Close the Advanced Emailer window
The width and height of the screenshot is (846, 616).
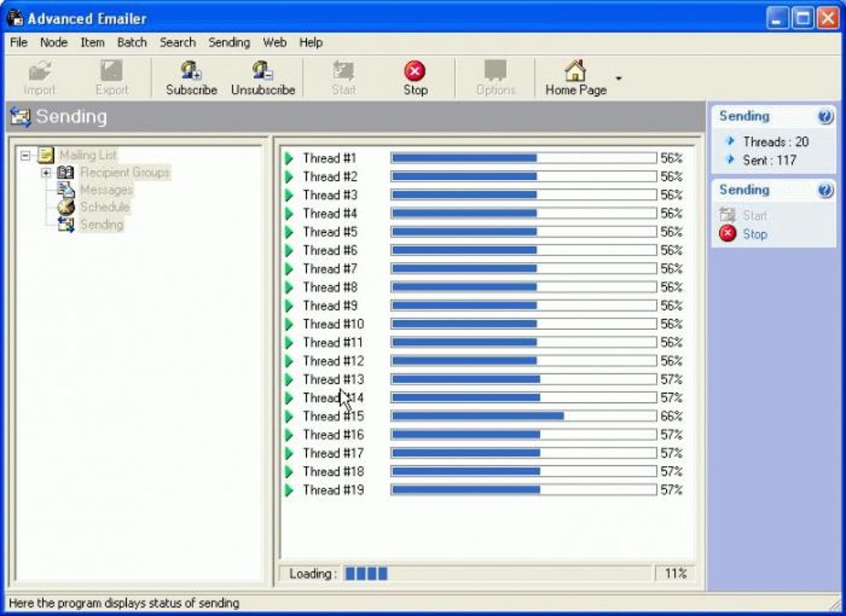pos(828,19)
